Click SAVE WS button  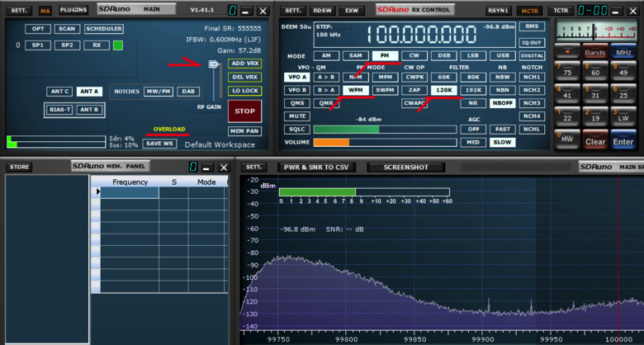point(160,144)
